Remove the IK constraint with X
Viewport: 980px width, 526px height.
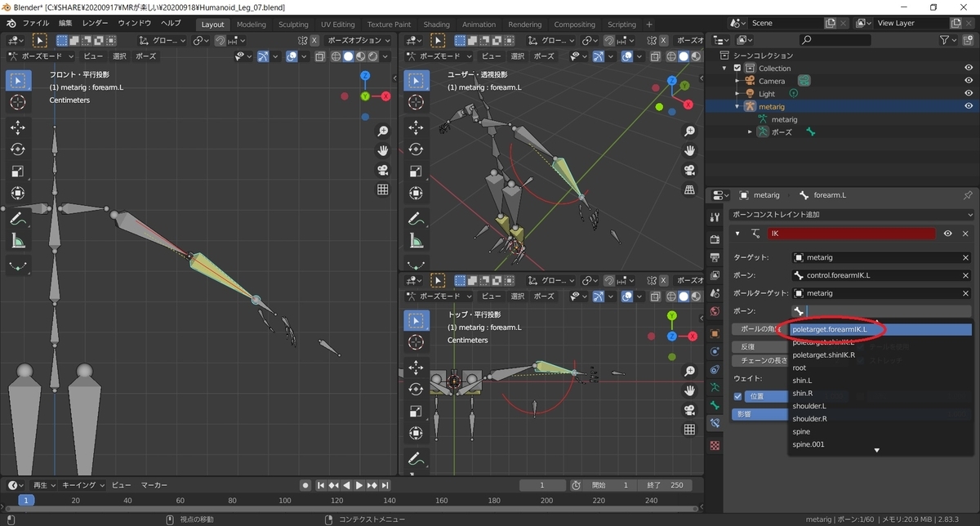tap(965, 234)
